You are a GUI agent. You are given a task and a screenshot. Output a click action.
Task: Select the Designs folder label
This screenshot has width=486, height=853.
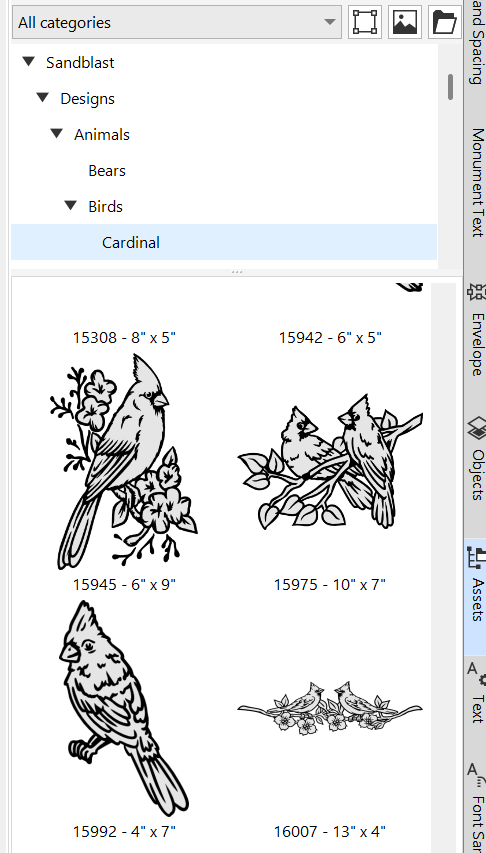[x=88, y=98]
